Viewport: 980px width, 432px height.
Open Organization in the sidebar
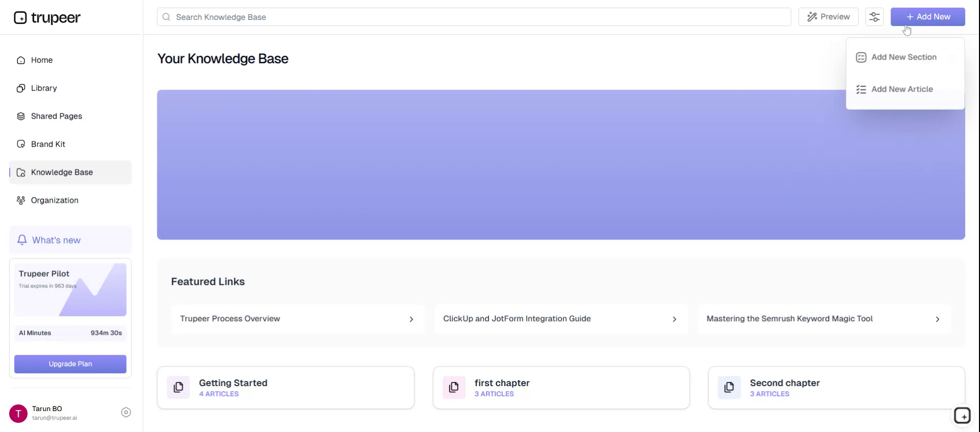pyautogui.click(x=70, y=201)
